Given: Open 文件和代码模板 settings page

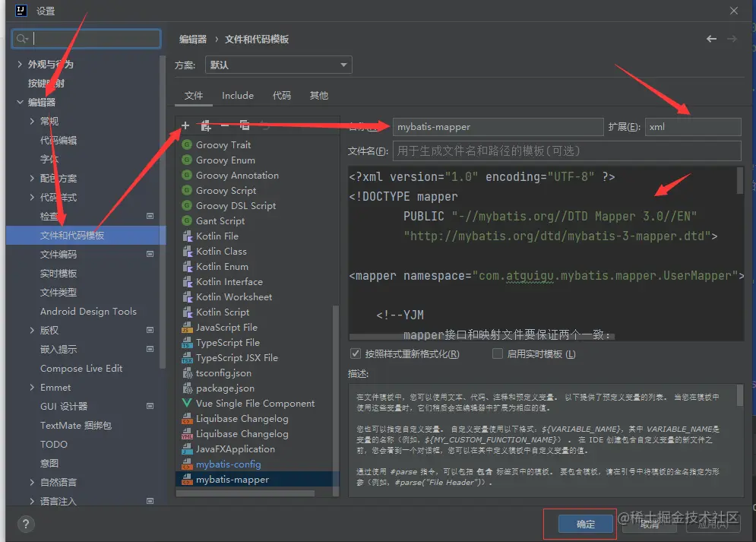Looking at the screenshot, I should (x=86, y=236).
